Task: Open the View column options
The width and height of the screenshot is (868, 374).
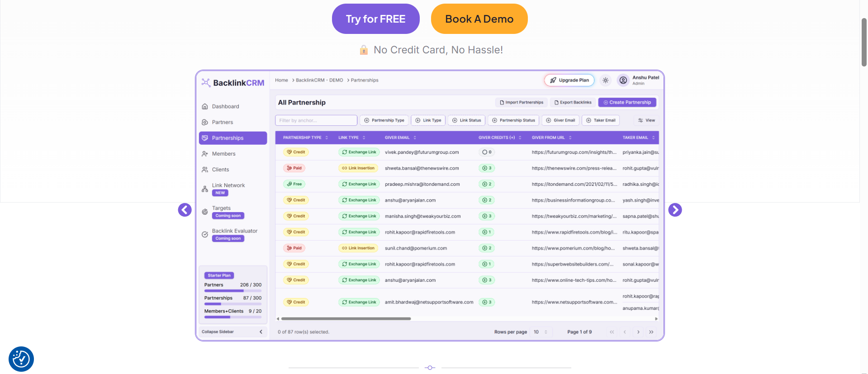Action: 646,120
